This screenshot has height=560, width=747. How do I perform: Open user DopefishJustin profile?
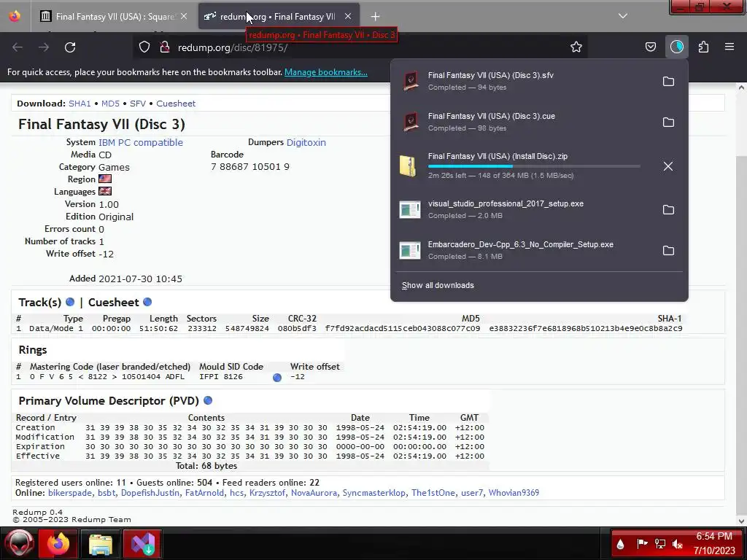150,493
